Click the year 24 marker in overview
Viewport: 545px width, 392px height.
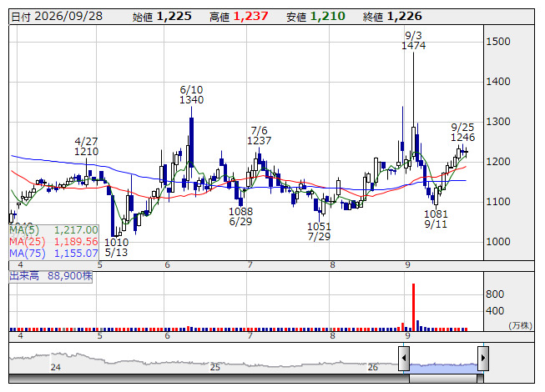click(56, 367)
